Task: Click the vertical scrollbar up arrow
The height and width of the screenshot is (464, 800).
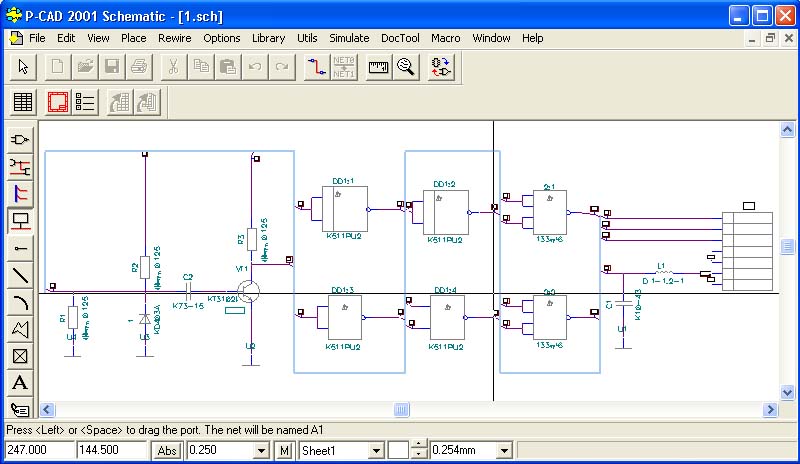Action: 787,130
